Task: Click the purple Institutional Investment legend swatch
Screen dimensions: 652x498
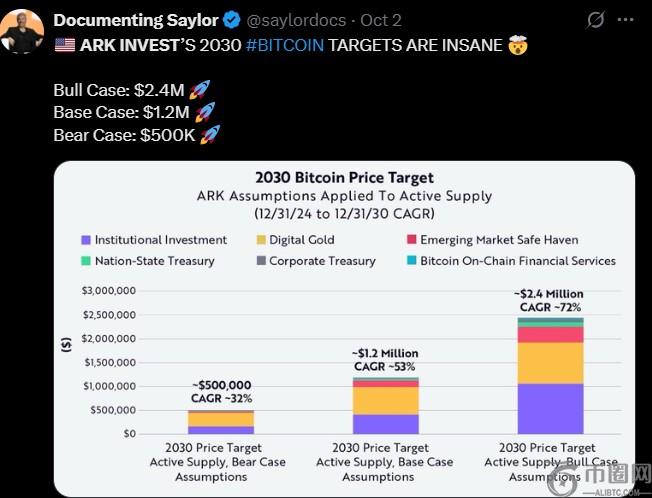Action: click(x=87, y=240)
